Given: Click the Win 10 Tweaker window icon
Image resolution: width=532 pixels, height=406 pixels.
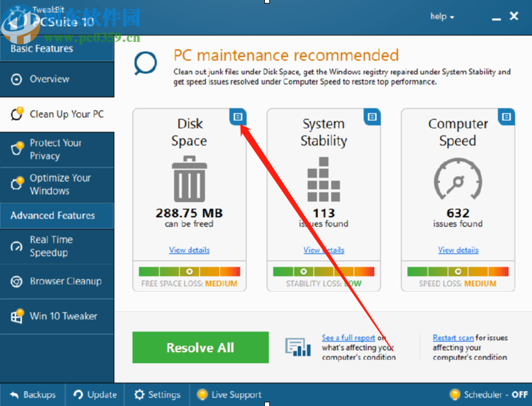Looking at the screenshot, I should 17,316.
